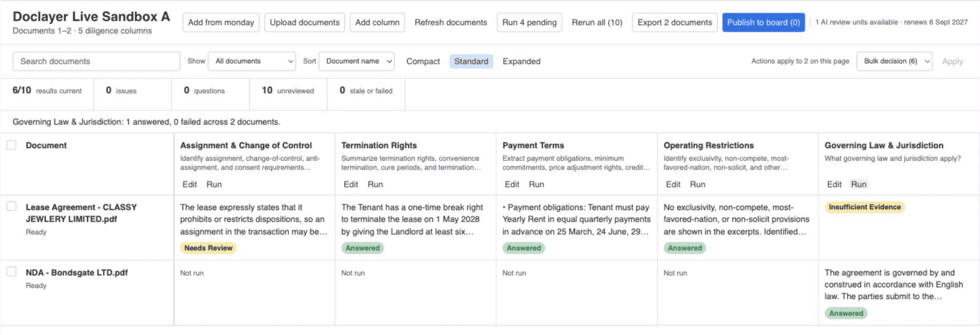980x335 pixels.
Task: Run the Termination Rights column
Action: pyautogui.click(x=375, y=184)
